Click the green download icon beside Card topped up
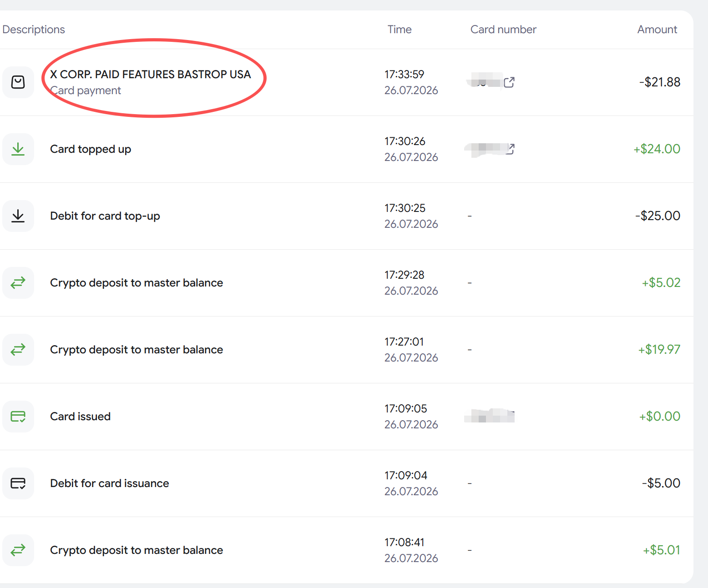Viewport: 708px width, 588px height. coord(18,149)
